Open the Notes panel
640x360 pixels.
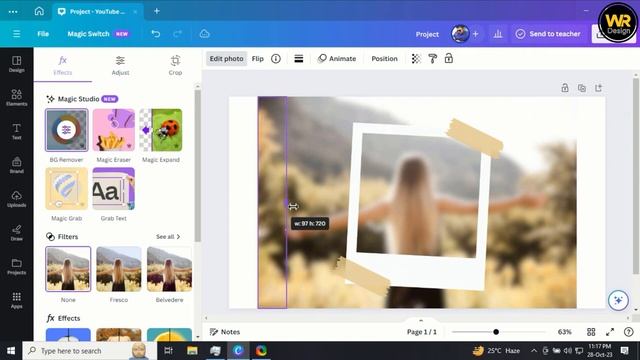tap(224, 332)
